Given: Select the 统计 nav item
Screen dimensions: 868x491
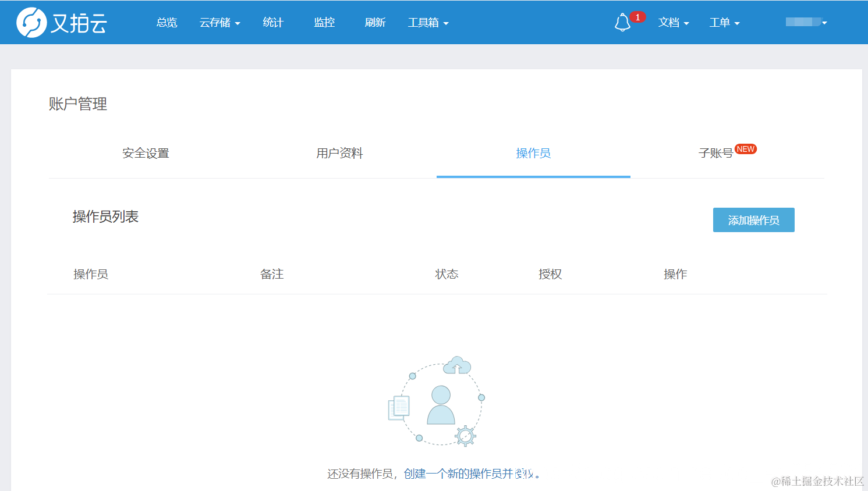Looking at the screenshot, I should 272,22.
